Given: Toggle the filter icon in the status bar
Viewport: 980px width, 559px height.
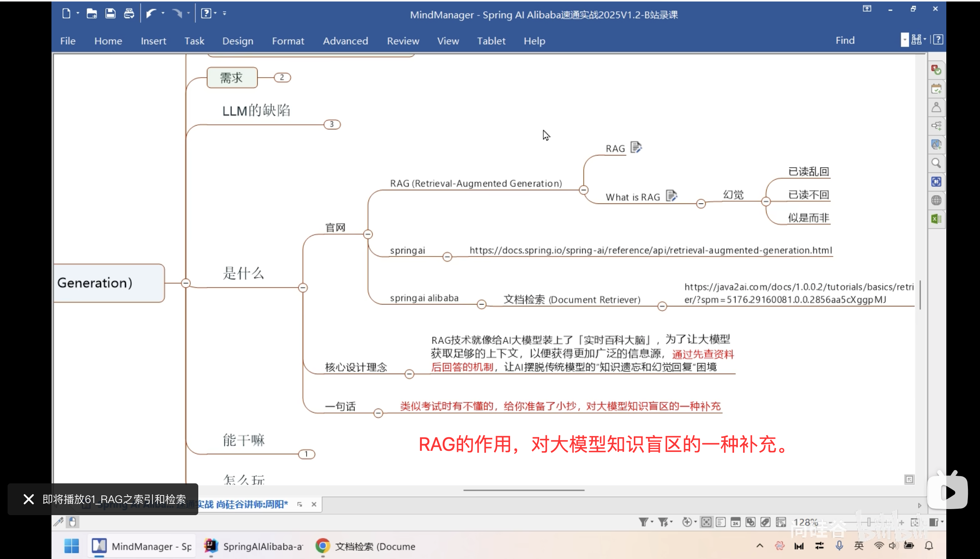Looking at the screenshot, I should click(643, 522).
